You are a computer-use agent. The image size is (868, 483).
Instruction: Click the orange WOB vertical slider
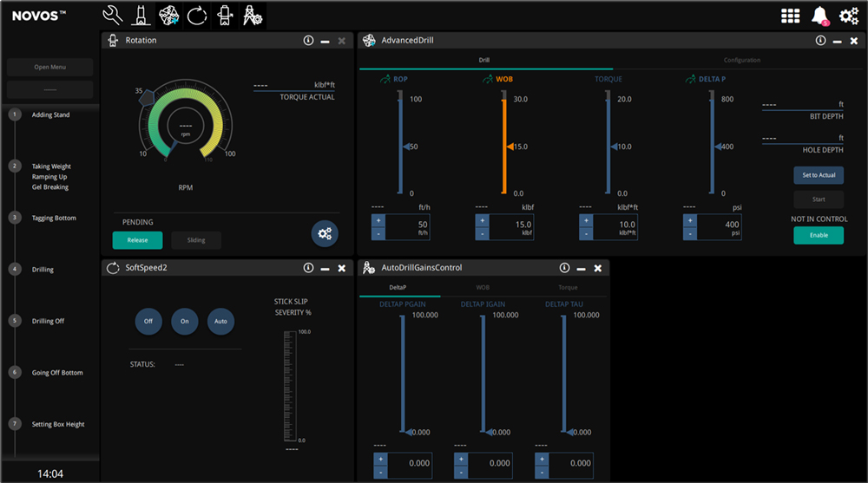[503, 147]
